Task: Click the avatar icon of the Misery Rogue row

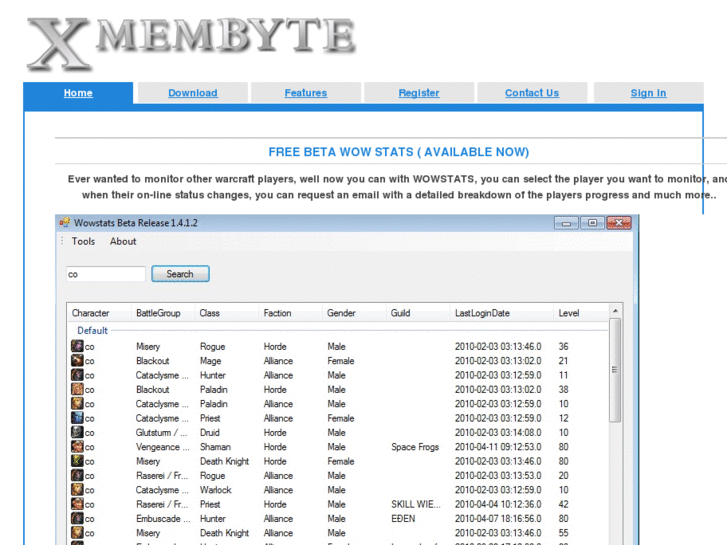Action: click(x=77, y=346)
